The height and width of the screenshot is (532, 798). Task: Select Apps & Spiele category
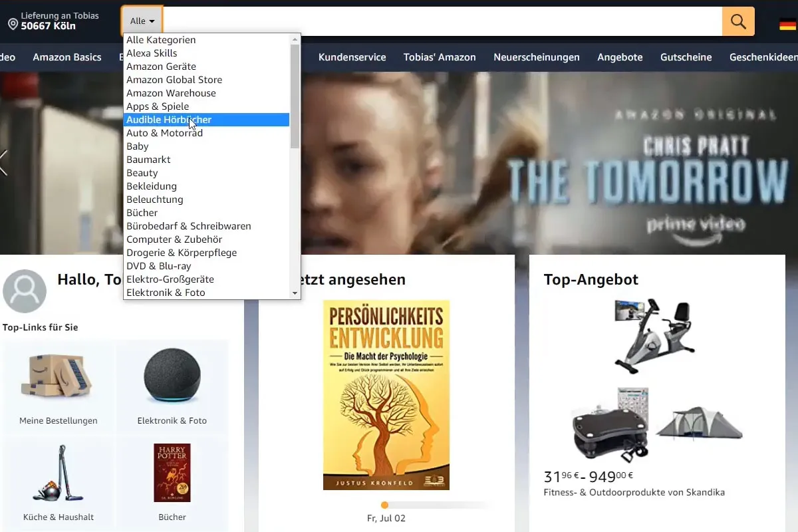207,106
